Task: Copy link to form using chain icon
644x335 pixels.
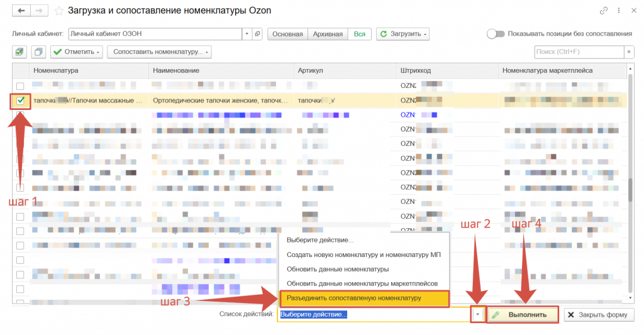Action: tap(604, 11)
